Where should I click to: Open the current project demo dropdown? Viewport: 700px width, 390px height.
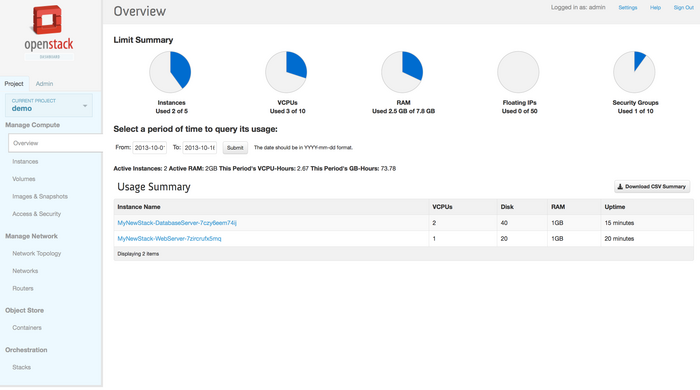click(x=49, y=105)
